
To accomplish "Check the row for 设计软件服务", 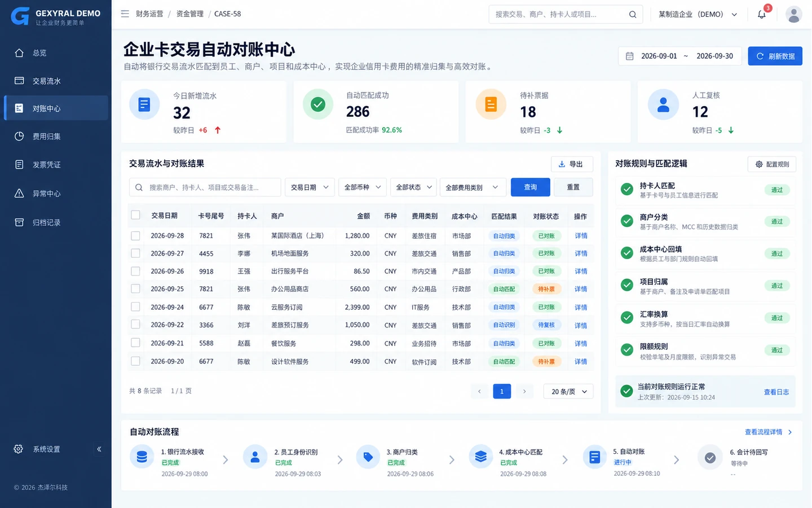I will point(135,361).
